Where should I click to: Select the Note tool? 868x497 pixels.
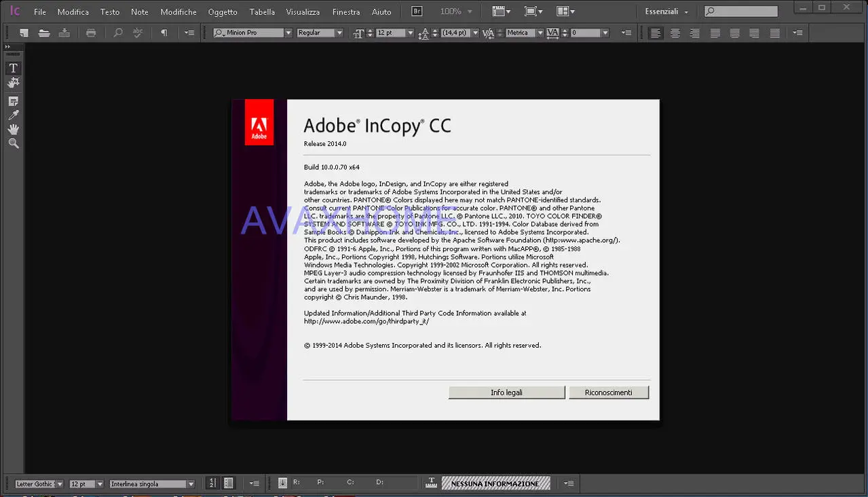13,101
